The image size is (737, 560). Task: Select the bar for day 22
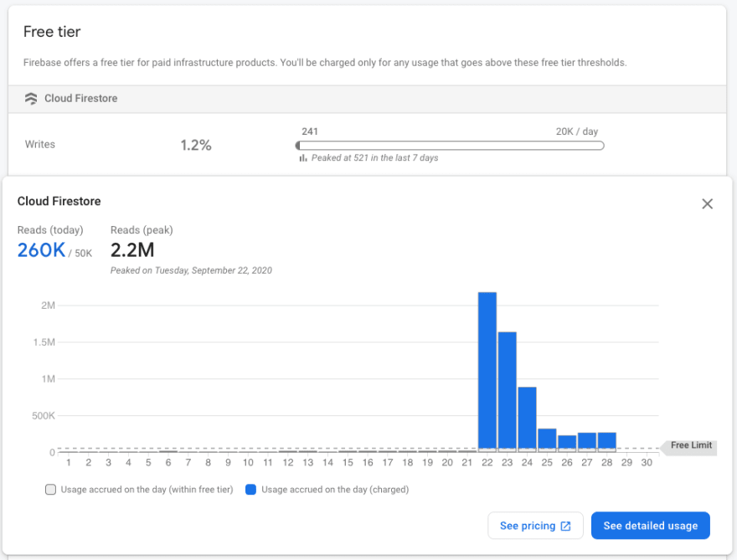pos(487,372)
